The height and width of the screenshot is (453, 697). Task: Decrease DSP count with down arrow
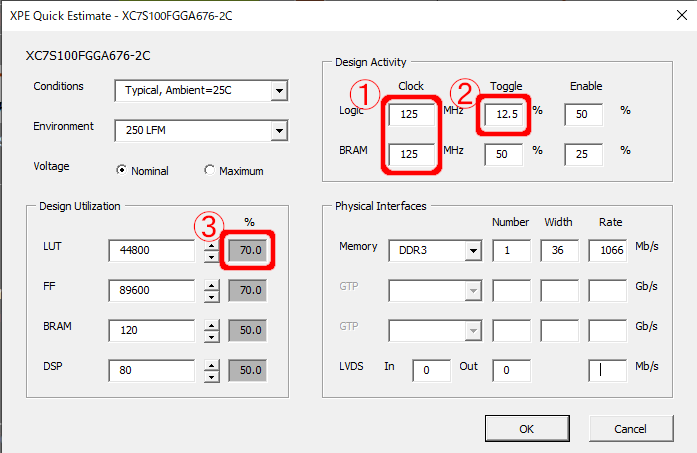212,377
